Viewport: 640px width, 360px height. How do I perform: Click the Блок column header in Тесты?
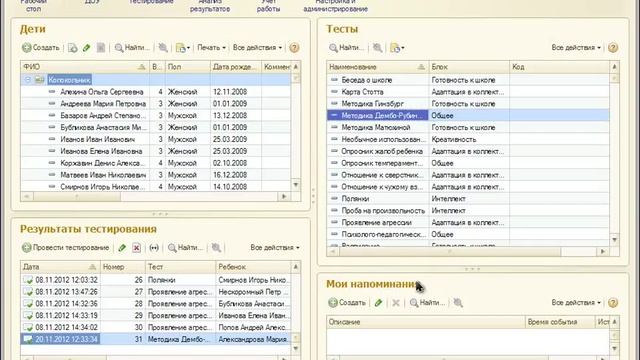point(469,67)
